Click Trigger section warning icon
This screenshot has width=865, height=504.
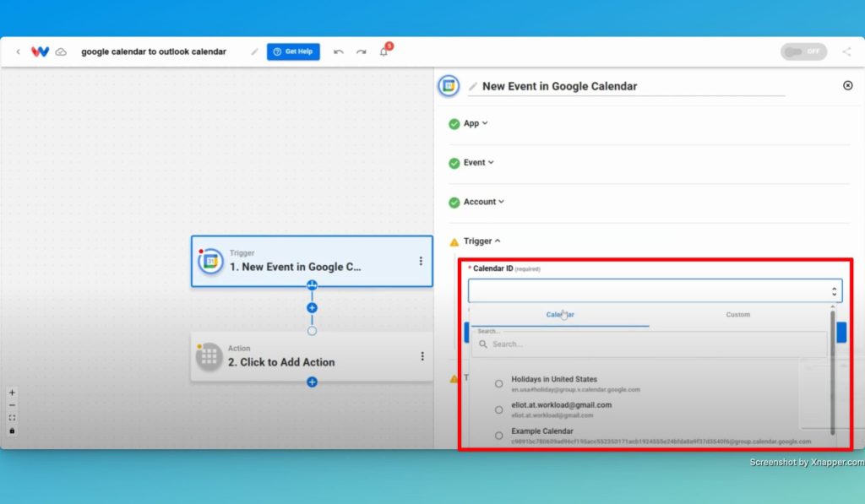point(454,242)
